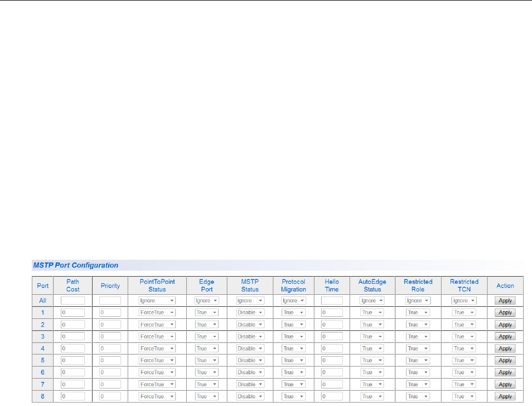The height and width of the screenshot is (406, 532).
Task: Click Priority field in the All row
Action: point(110,300)
